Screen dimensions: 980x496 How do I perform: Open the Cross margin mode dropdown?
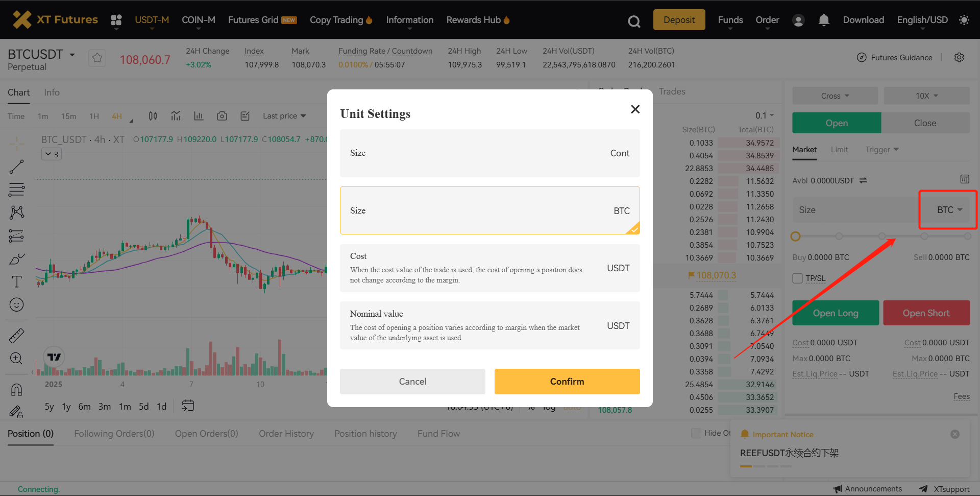coord(835,96)
